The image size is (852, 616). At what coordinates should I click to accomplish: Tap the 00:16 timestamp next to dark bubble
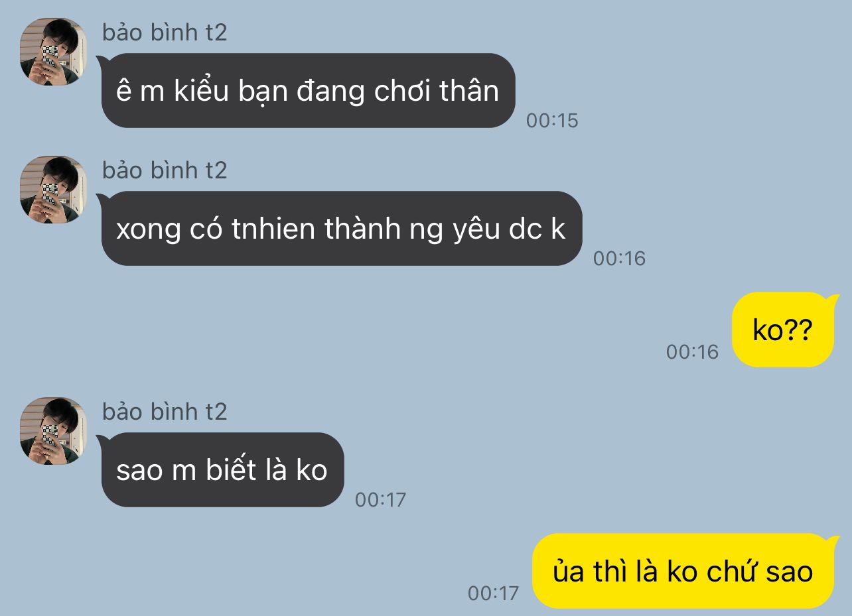click(x=619, y=259)
